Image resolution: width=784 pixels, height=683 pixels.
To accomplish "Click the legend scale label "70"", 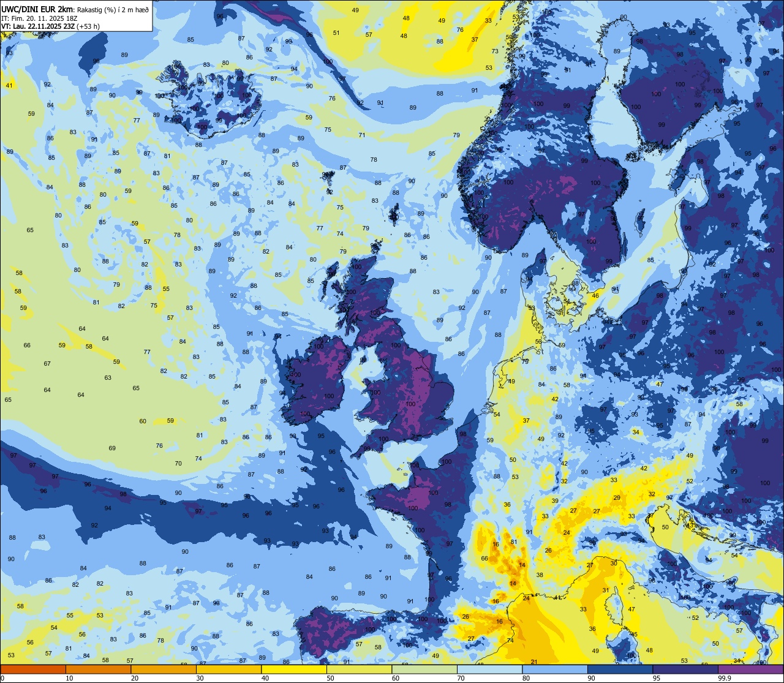I will 461,678.
